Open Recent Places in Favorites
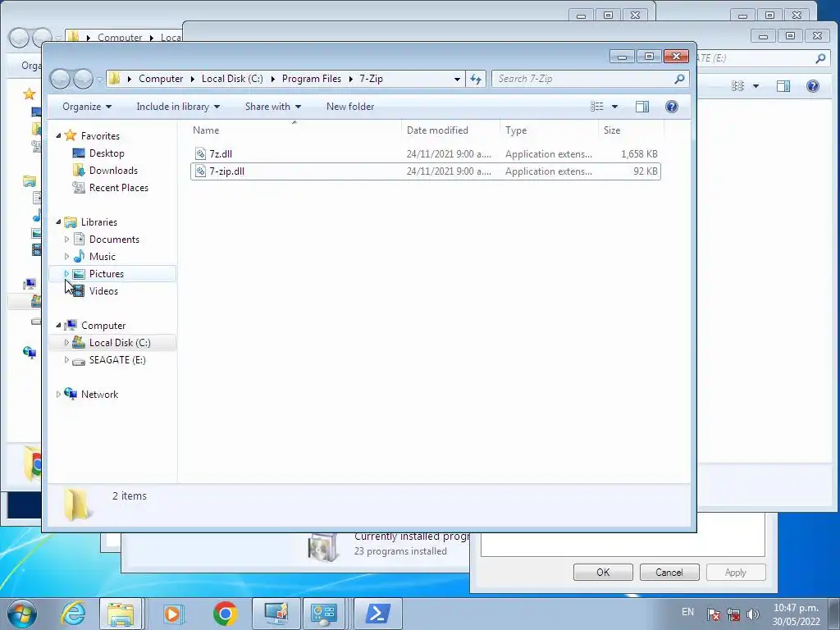Image resolution: width=840 pixels, height=630 pixels. coord(118,188)
